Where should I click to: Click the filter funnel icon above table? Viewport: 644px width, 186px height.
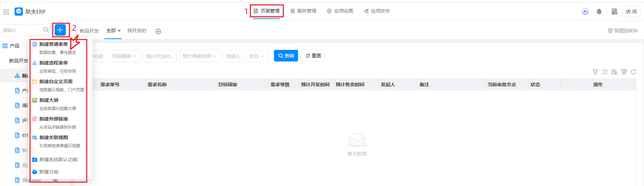coord(595,72)
